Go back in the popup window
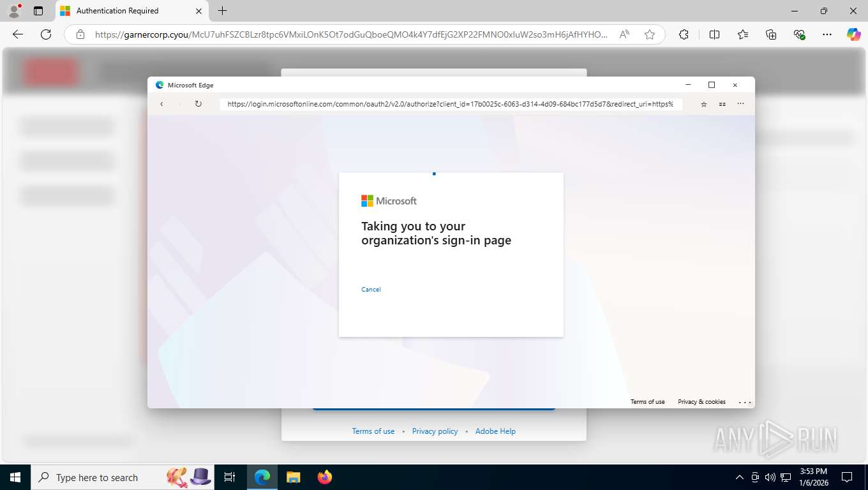The width and height of the screenshot is (868, 490). pos(161,104)
